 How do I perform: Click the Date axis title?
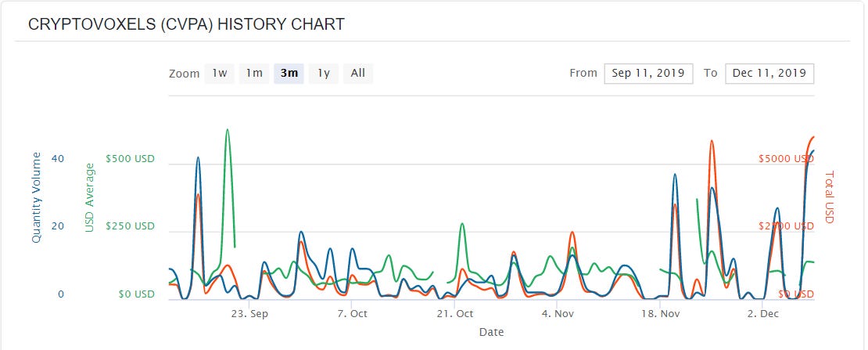click(492, 332)
